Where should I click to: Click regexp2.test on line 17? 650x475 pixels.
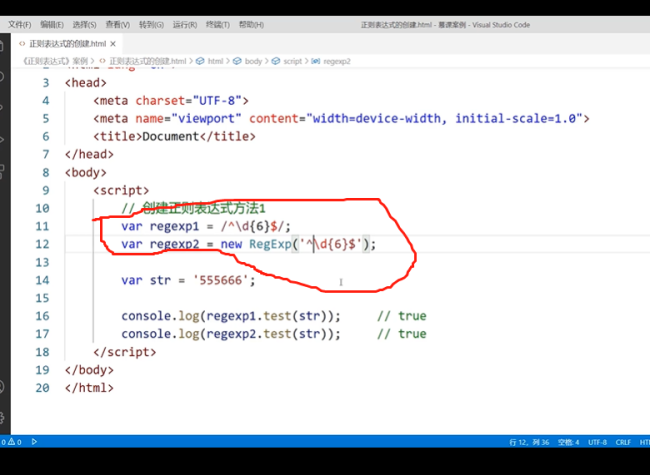[249, 334]
